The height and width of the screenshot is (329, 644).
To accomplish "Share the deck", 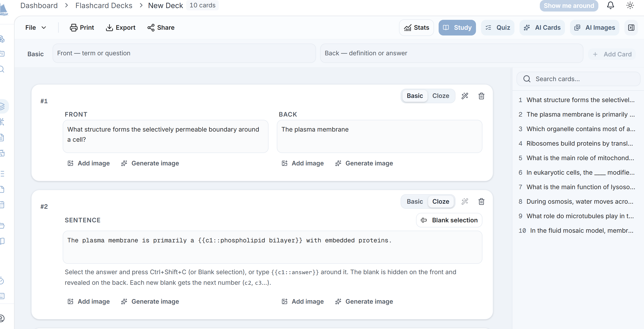I will pyautogui.click(x=161, y=27).
